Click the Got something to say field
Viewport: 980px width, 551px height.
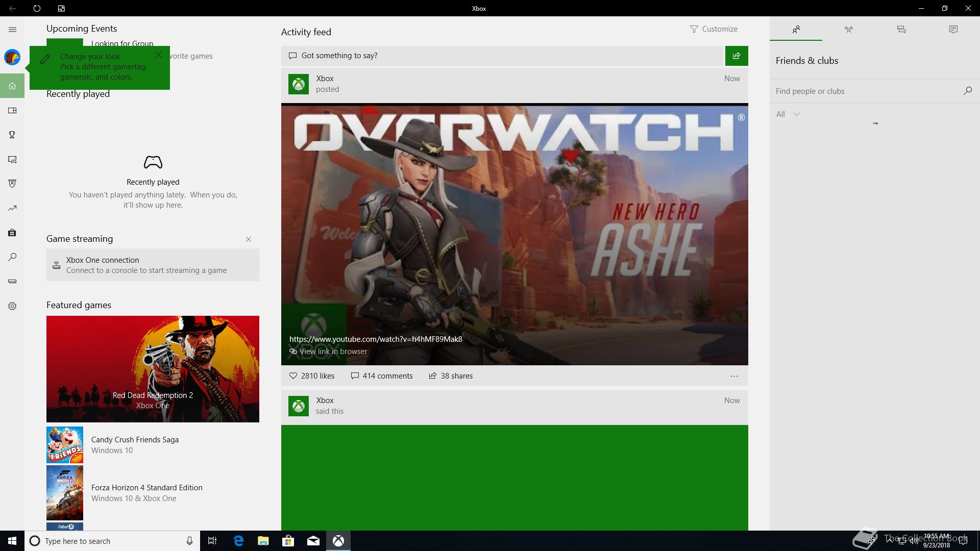point(503,56)
